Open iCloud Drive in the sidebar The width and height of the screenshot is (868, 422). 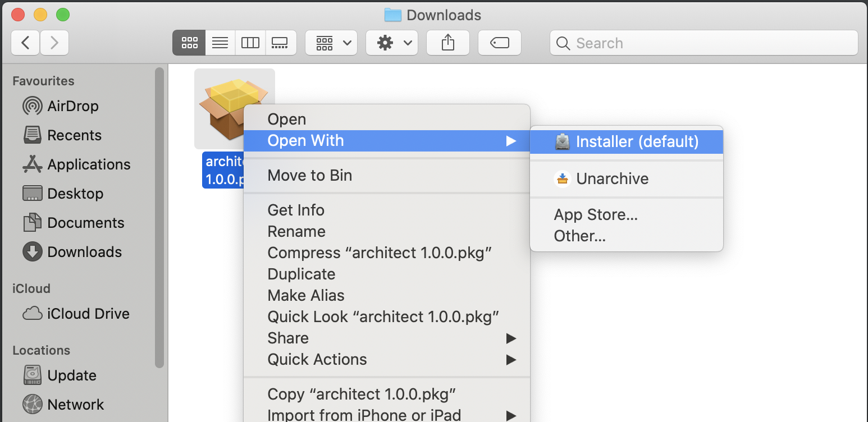76,314
